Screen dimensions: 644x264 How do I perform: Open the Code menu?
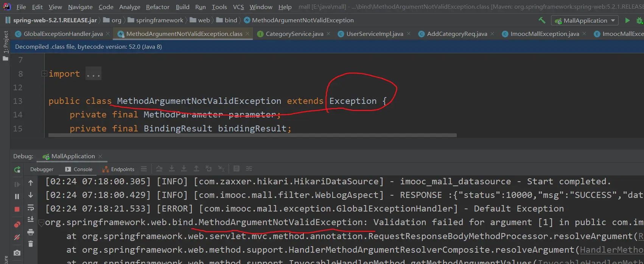tap(106, 7)
